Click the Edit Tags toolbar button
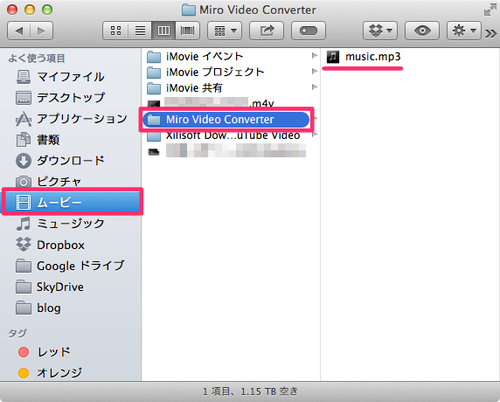Viewport: 500px width, 402px height. point(308,31)
